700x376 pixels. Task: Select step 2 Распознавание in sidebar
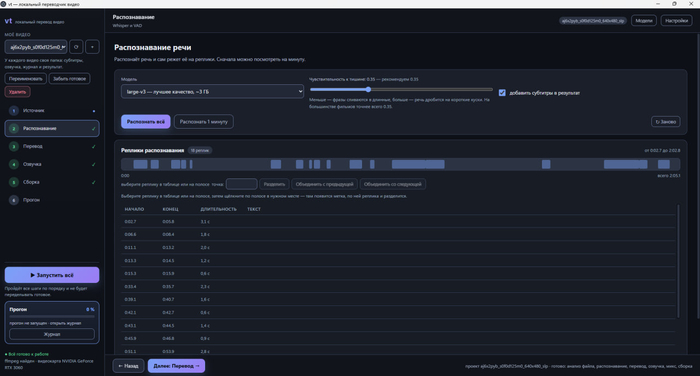click(52, 129)
